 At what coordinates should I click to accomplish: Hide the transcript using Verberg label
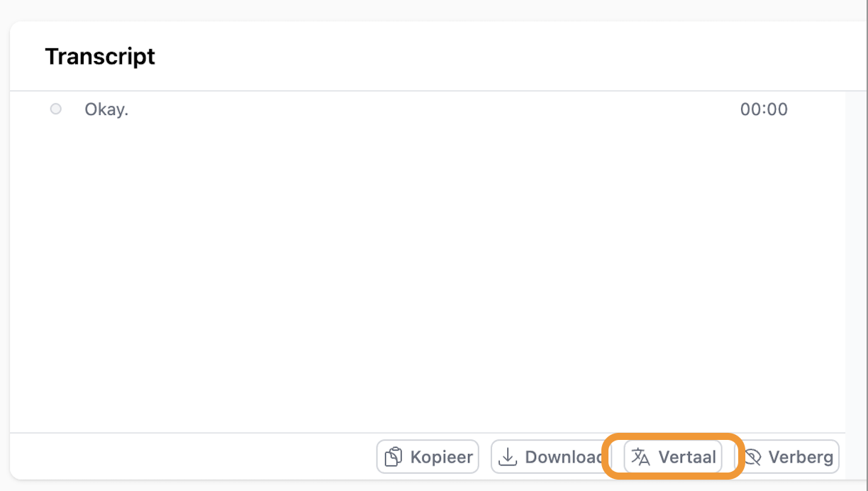point(801,457)
